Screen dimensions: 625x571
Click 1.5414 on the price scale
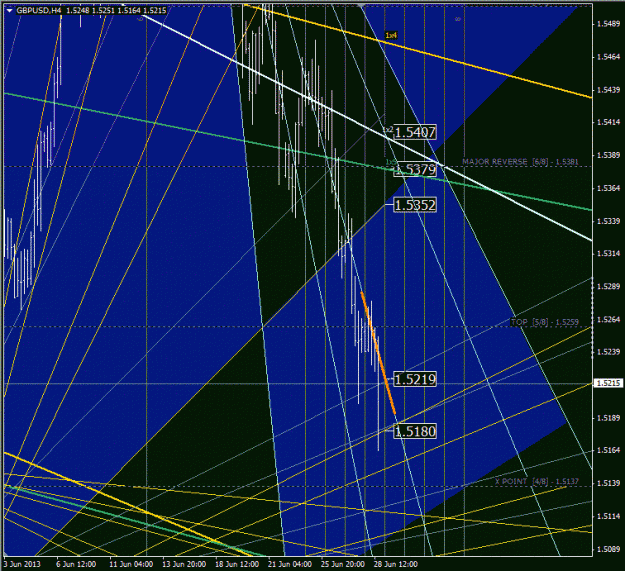click(608, 122)
